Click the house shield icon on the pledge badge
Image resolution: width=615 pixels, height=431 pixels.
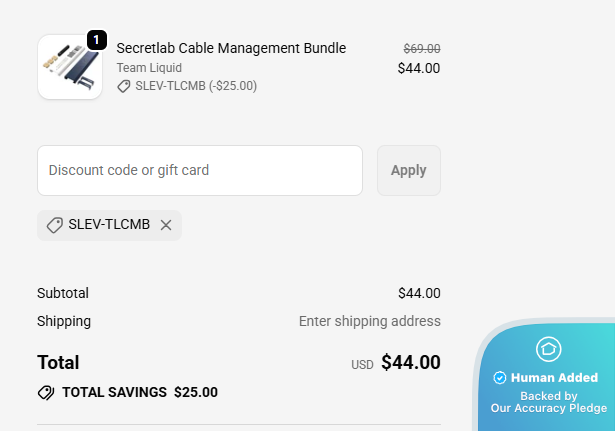(x=549, y=349)
